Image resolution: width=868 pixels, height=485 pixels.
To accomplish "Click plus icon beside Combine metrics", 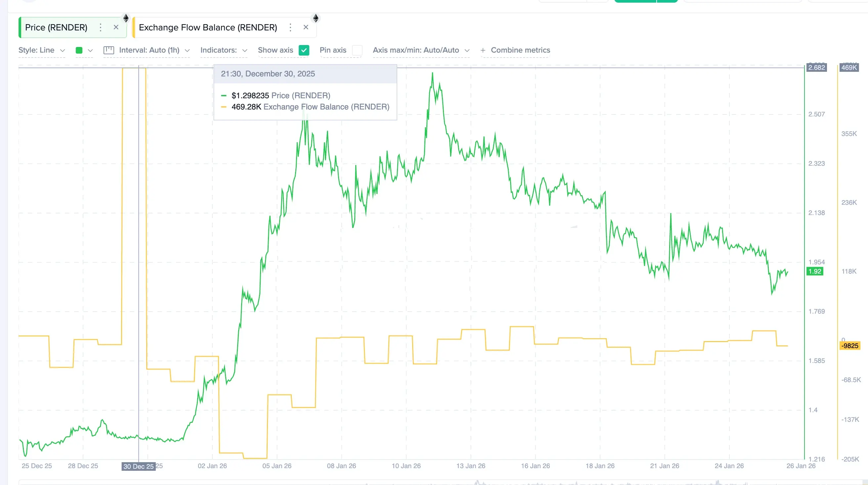I will coord(483,50).
